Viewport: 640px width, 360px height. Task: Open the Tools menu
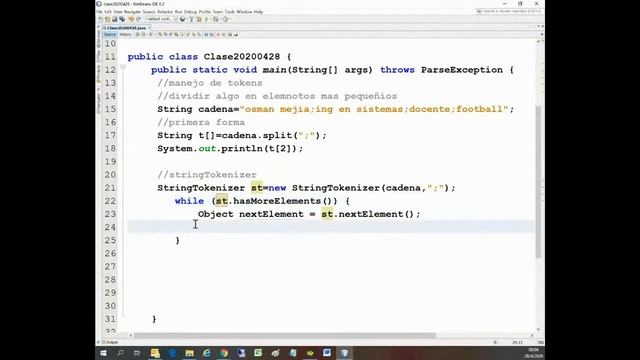pyautogui.click(x=230, y=12)
